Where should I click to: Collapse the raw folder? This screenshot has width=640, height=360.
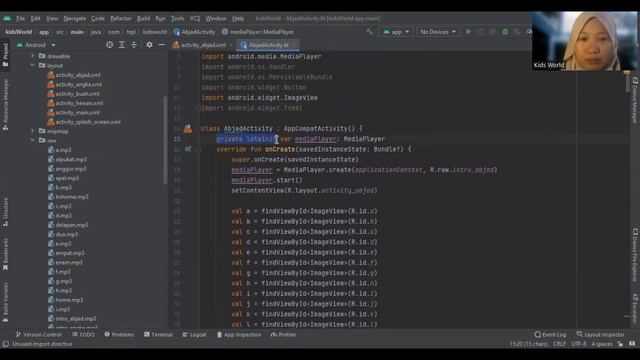[x=33, y=140]
